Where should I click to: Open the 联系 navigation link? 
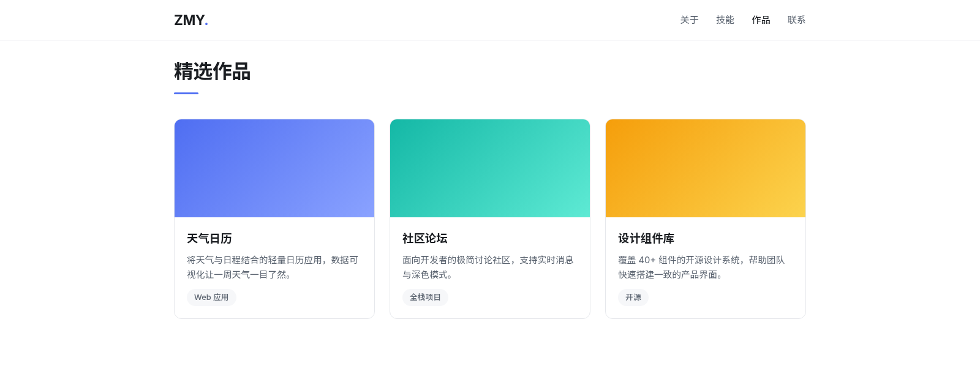pyautogui.click(x=797, y=20)
